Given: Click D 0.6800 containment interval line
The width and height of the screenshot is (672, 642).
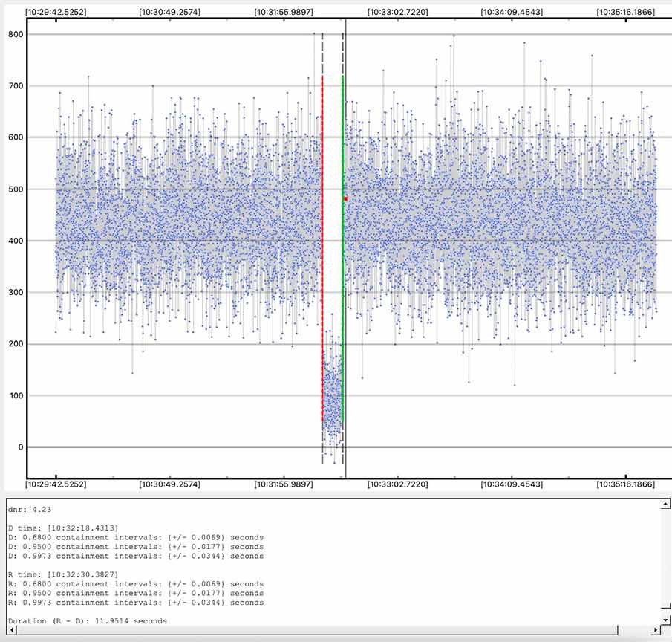Looking at the screenshot, I should tap(136, 537).
